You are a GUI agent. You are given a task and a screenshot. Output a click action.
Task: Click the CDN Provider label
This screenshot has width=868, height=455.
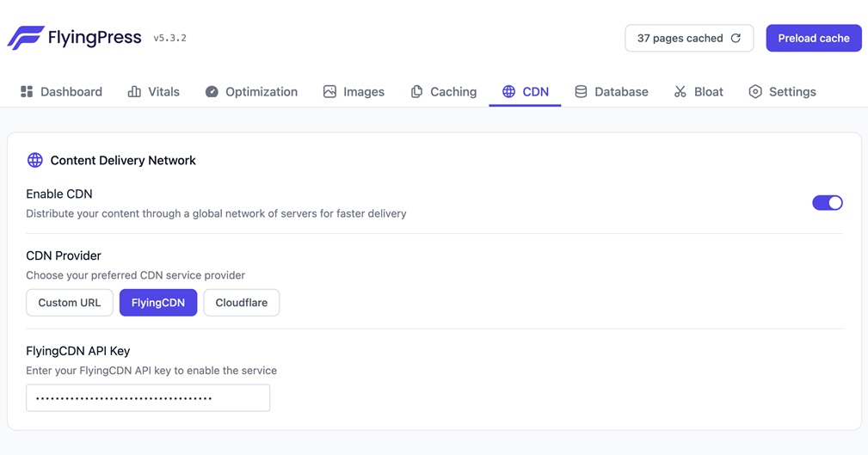click(x=64, y=255)
